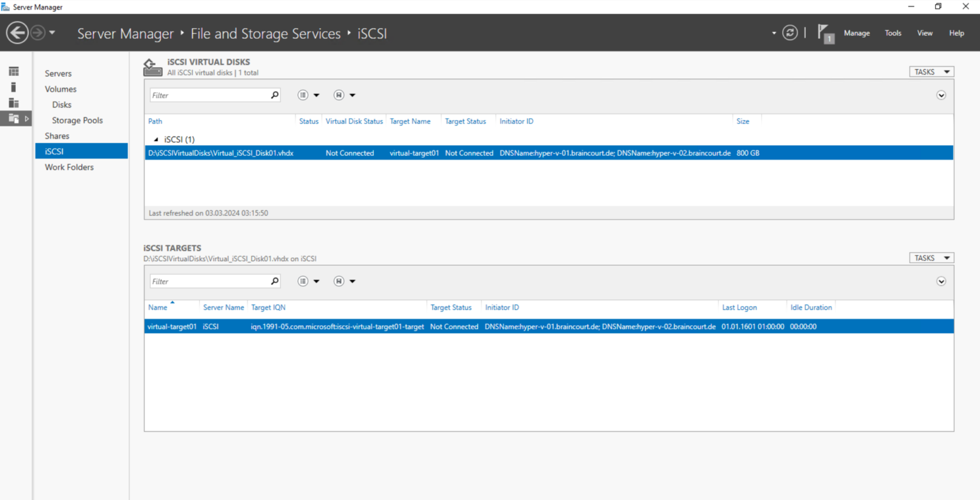The width and height of the screenshot is (980, 500).
Task: Click the File and Storage Services breadcrumb
Action: point(265,33)
